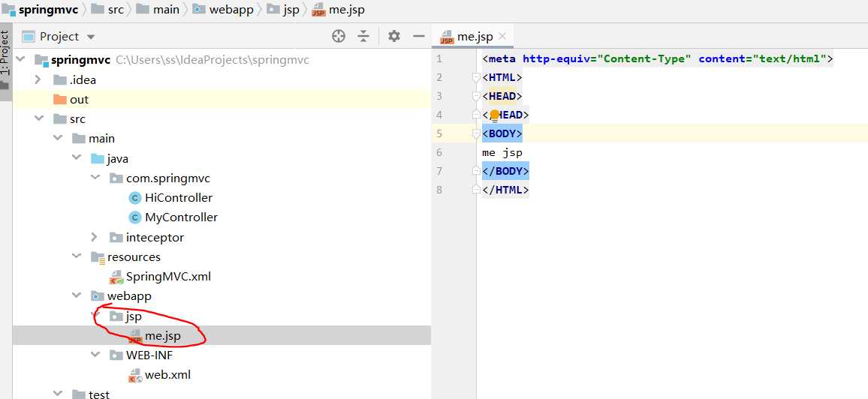Expand the inteceptor package arrow

tap(95, 237)
